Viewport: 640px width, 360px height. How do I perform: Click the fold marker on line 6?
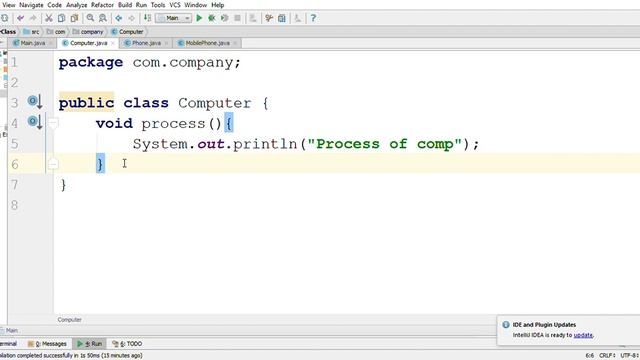(53, 164)
